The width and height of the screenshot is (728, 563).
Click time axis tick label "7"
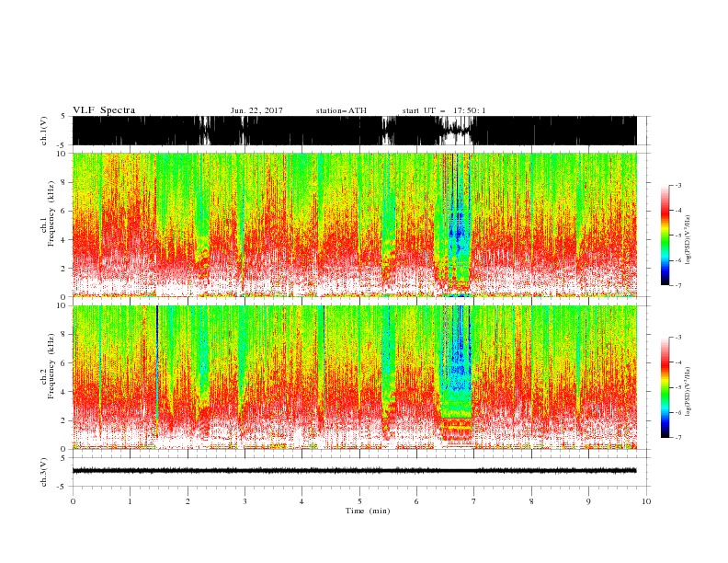pos(474,501)
